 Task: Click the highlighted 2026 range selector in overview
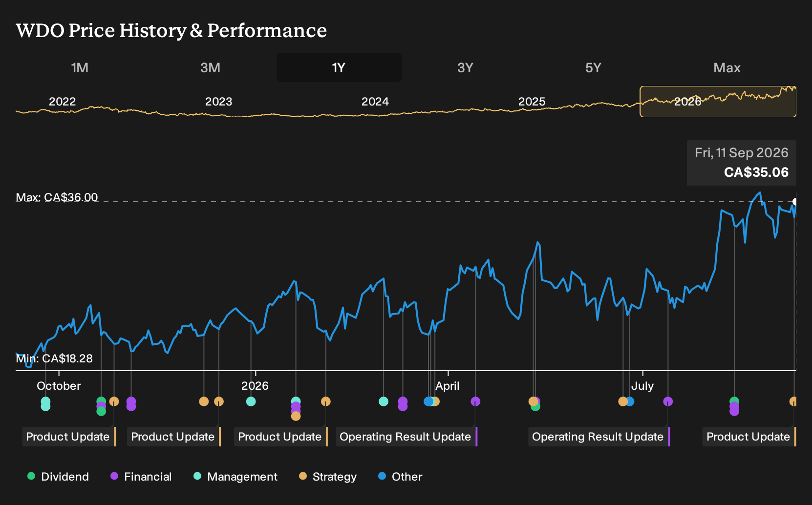pyautogui.click(x=718, y=102)
